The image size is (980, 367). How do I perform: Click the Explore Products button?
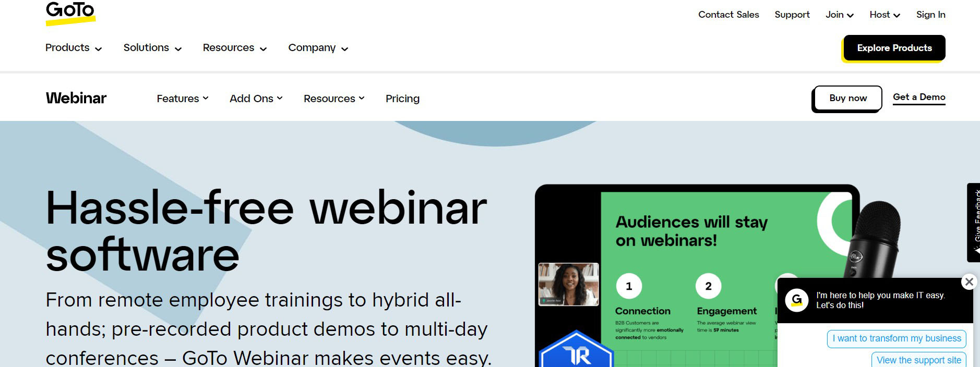[894, 48]
